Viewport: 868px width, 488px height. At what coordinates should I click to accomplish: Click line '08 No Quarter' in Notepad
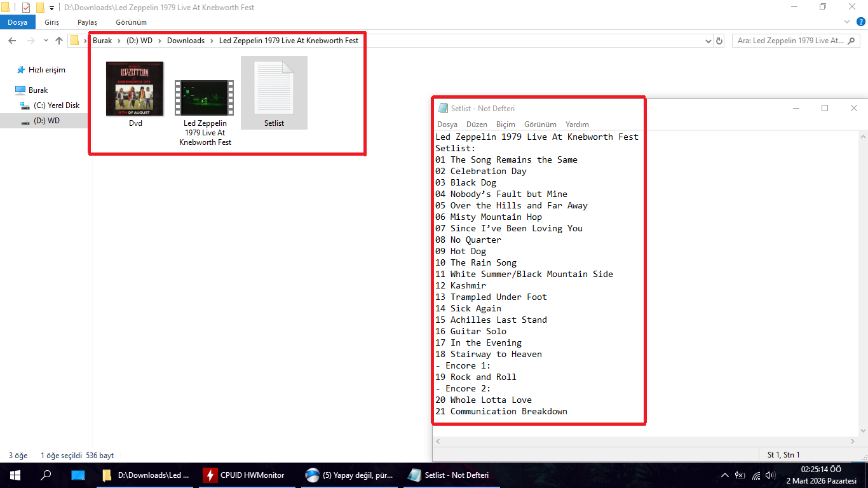point(468,240)
